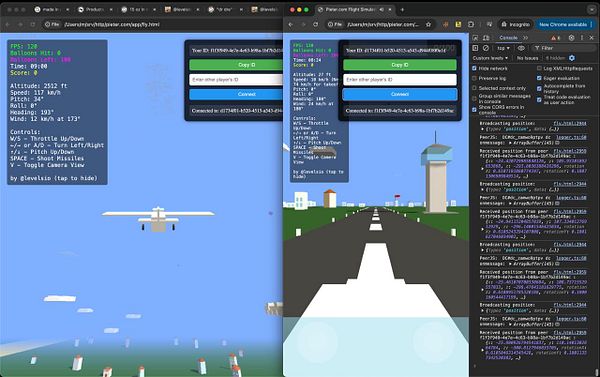The height and width of the screenshot is (377, 600).
Task: Uncheck Autocomplete from history checkbox
Action: [539, 88]
